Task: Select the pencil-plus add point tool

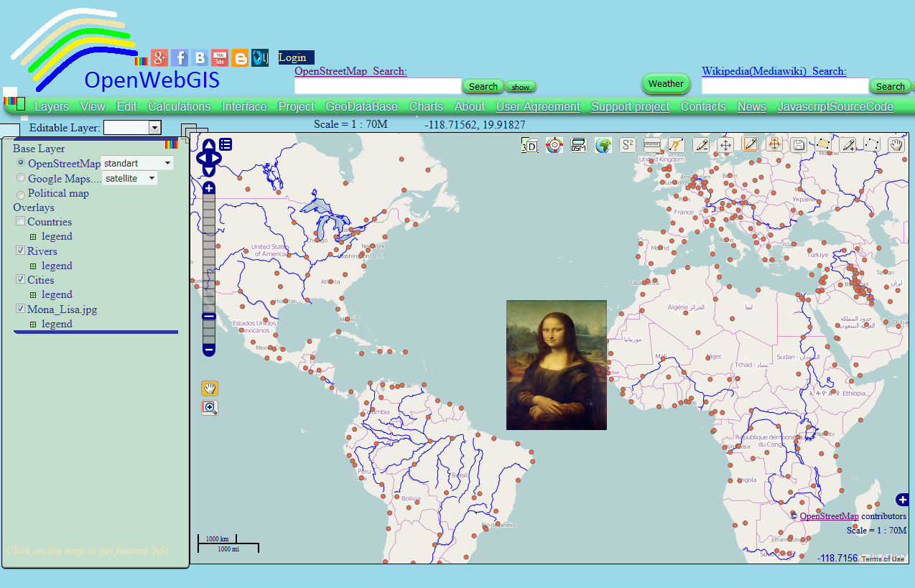Action: click(x=848, y=145)
